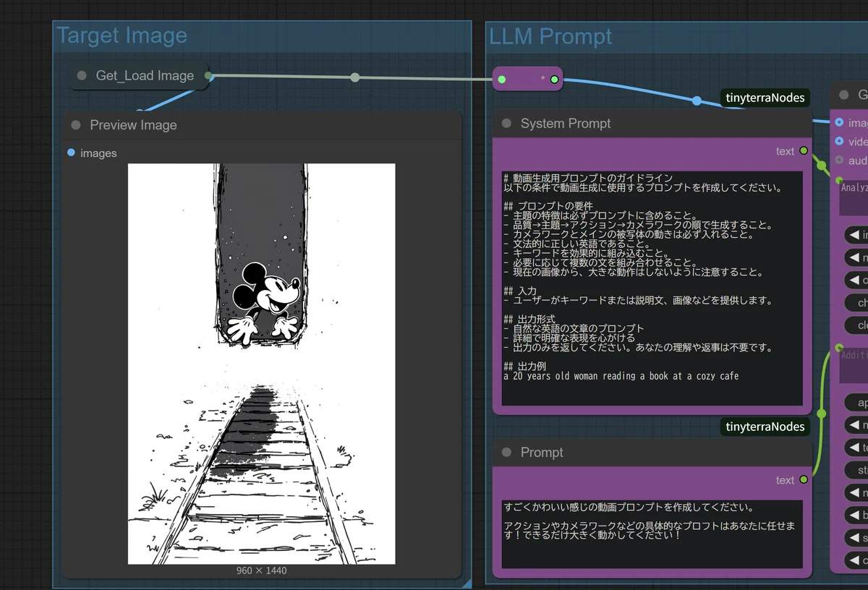The image size is (868, 590).
Task: Select the LLM Prompt group title
Action: click(550, 36)
